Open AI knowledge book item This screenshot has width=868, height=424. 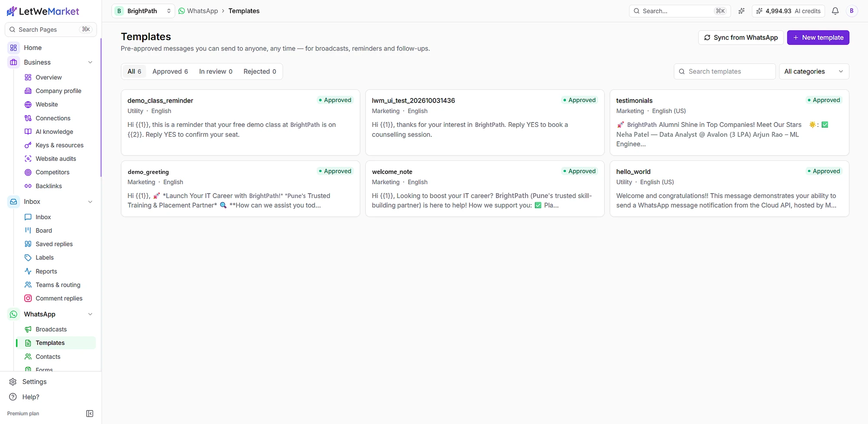54,132
